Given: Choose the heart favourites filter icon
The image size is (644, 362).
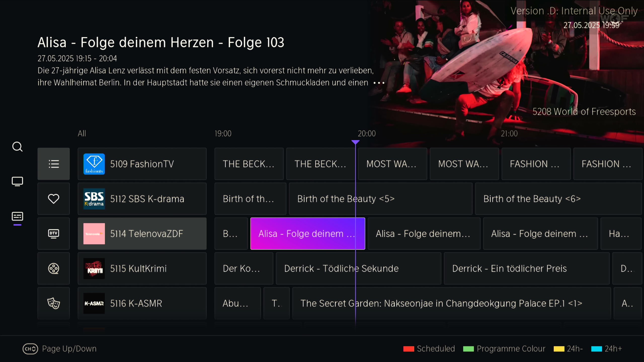Looking at the screenshot, I should pos(54,199).
